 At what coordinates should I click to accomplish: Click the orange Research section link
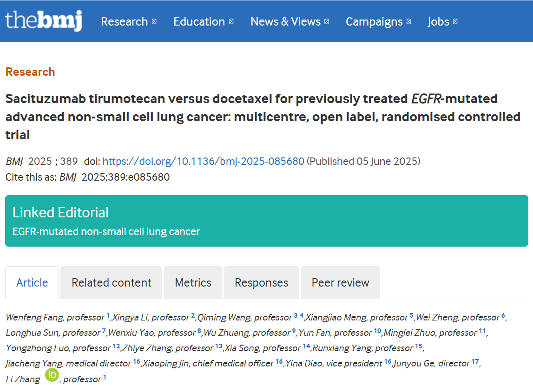[x=30, y=72]
